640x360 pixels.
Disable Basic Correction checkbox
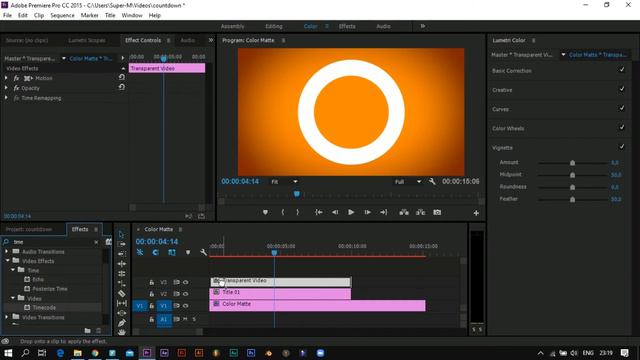[x=622, y=70]
